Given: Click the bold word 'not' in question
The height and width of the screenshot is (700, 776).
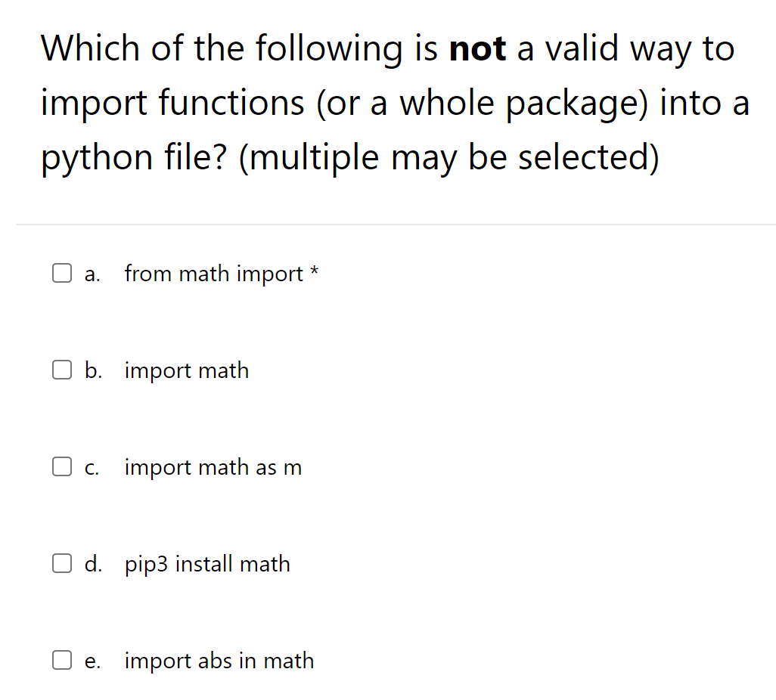Looking at the screenshot, I should coord(477,49).
